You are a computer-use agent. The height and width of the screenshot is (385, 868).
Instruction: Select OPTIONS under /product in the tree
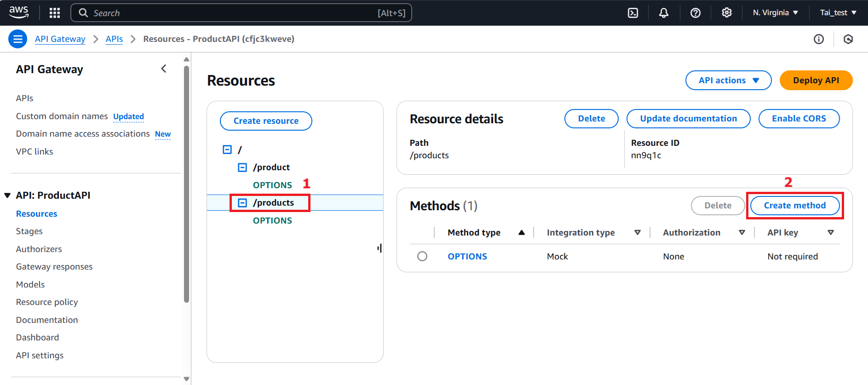272,185
